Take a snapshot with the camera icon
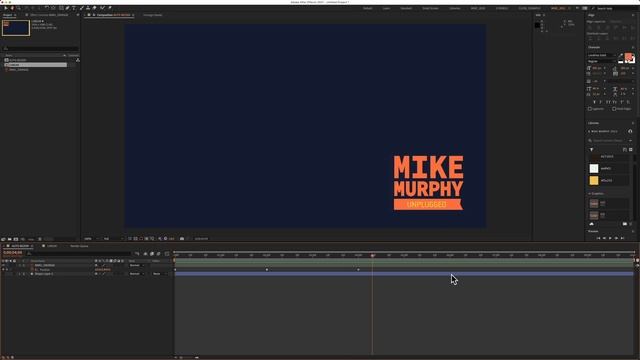 pos(182,239)
